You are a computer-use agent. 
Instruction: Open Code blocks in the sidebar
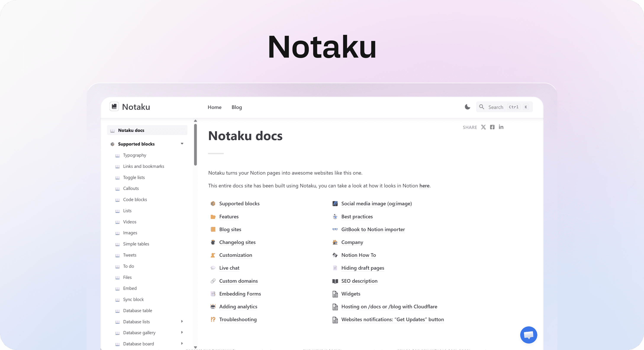(135, 199)
